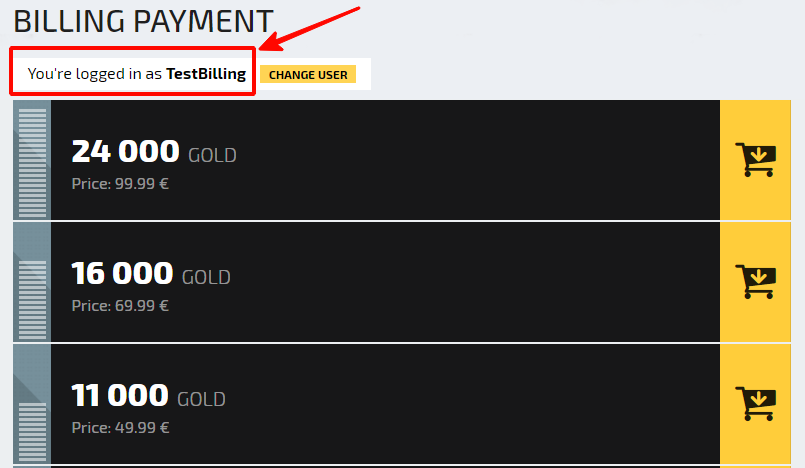Select the 24 000 amount number

click(125, 151)
